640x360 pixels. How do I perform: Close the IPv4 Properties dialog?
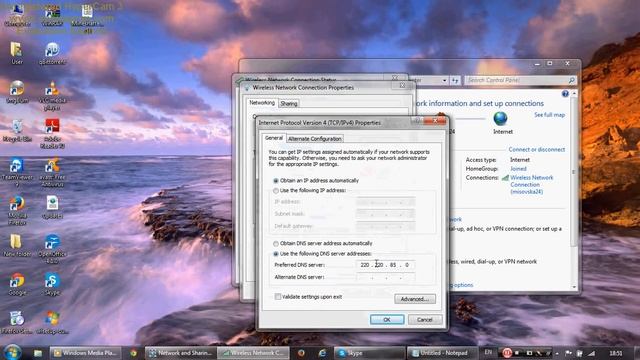[x=436, y=121]
